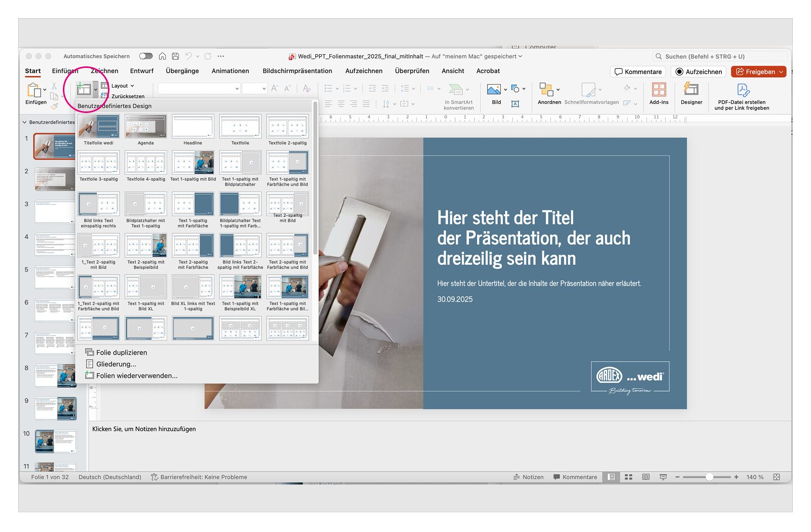The width and height of the screenshot is (811, 532).
Task: Collapse the Benutzerdefiniertes section in slide panel
Action: tap(24, 122)
